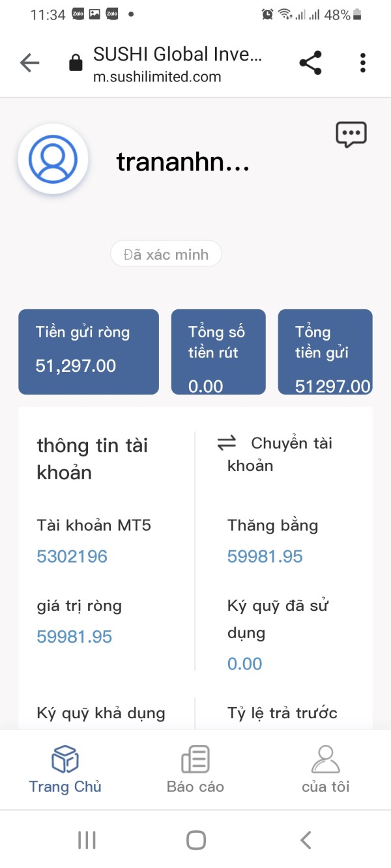Open the chat message icon
The height and width of the screenshot is (868, 391).
(351, 135)
